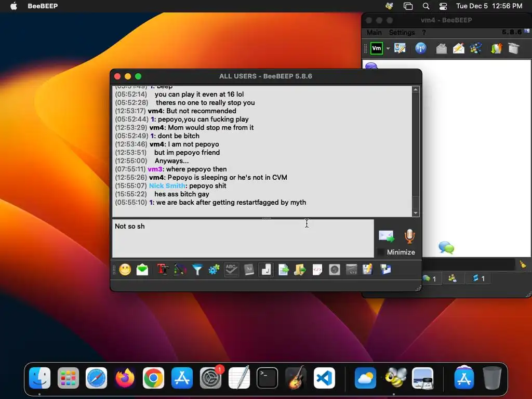The width and height of the screenshot is (532, 399).
Task: Click BeeBEEP bee icon in menu bar
Action: (x=389, y=6)
